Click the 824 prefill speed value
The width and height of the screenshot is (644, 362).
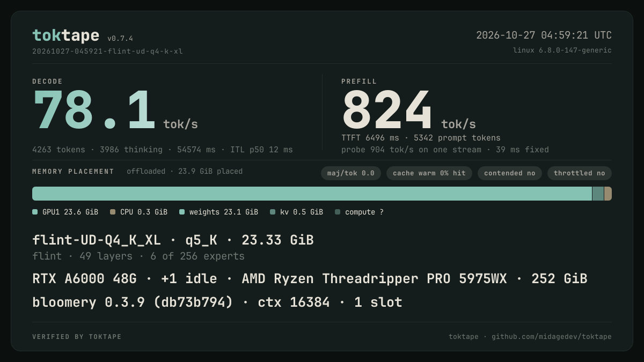[x=387, y=110]
